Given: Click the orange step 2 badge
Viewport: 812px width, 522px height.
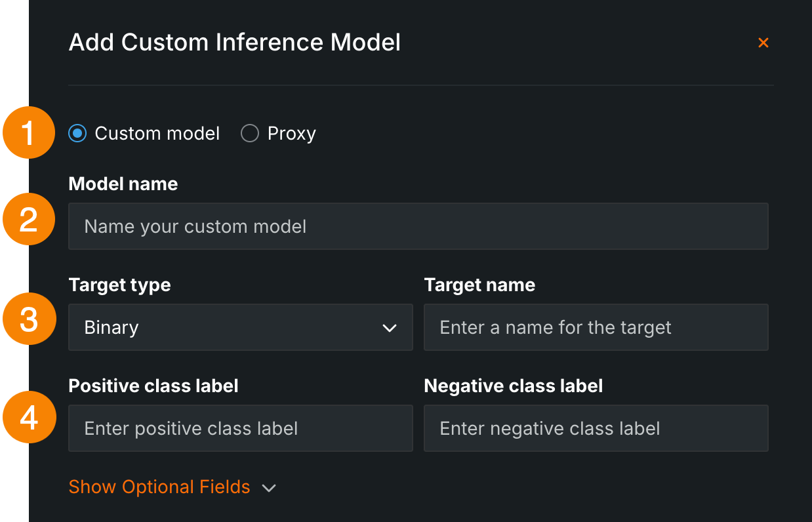Looking at the screenshot, I should click(x=29, y=220).
